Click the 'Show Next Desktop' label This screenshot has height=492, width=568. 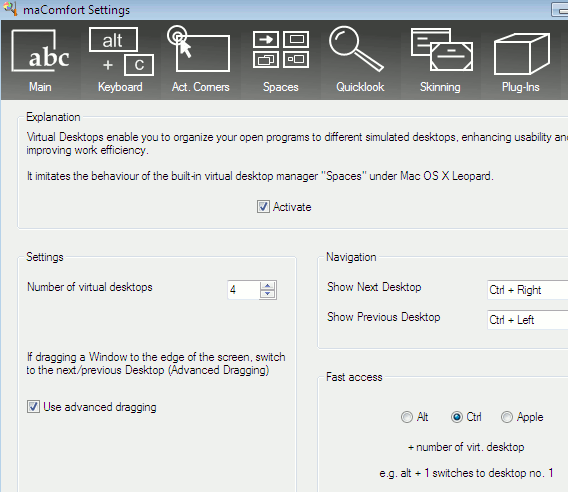coord(374,287)
